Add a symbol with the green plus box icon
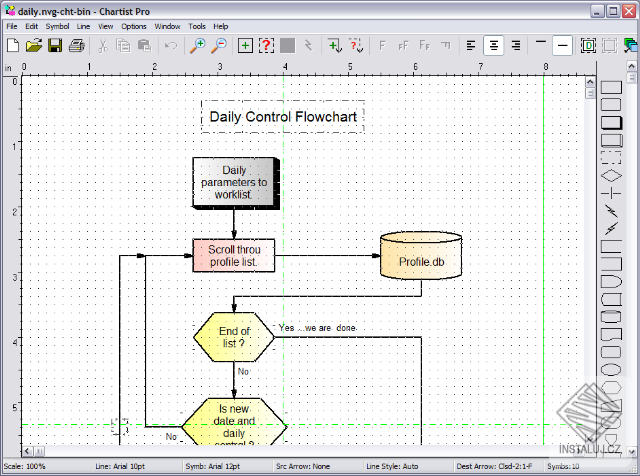The height and width of the screenshot is (476, 640). pos(245,45)
